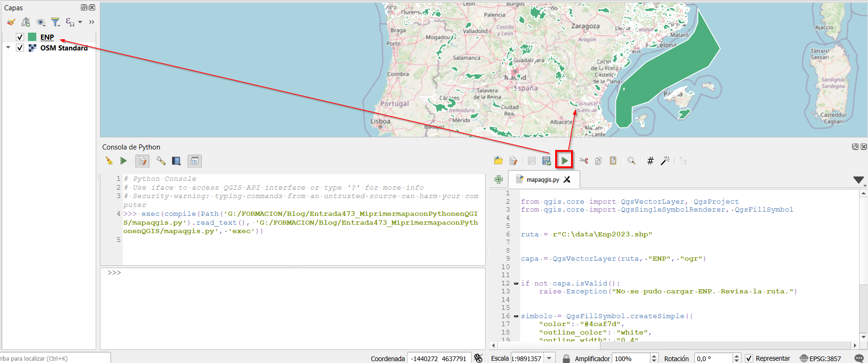The height and width of the screenshot is (363, 868).
Task: Open Python console options wrench icon
Action: tap(161, 161)
